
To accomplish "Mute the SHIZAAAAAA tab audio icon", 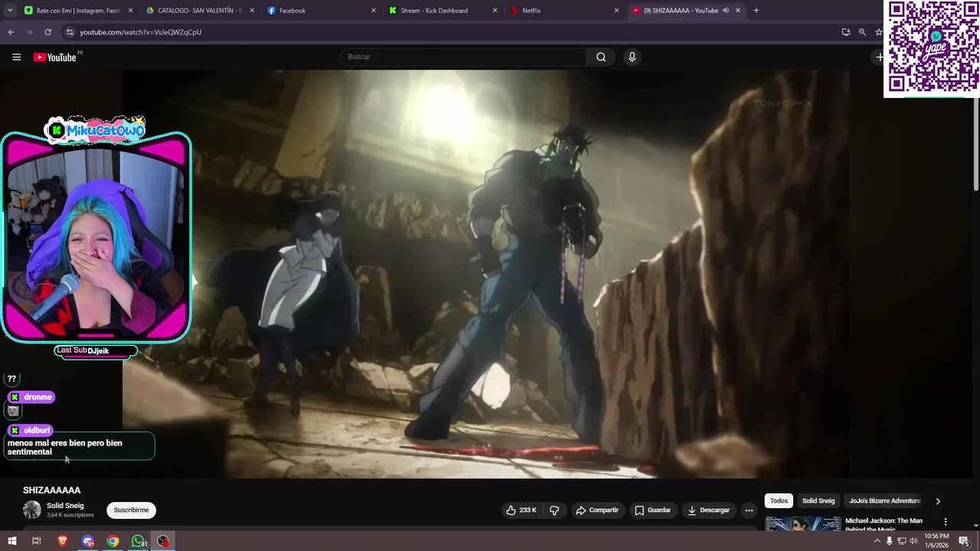I will coord(725,11).
